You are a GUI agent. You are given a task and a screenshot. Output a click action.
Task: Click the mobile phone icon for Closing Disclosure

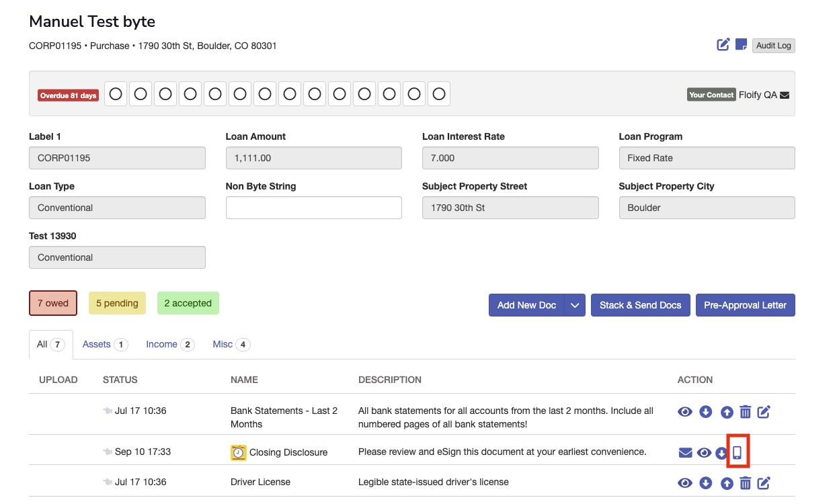tap(738, 452)
